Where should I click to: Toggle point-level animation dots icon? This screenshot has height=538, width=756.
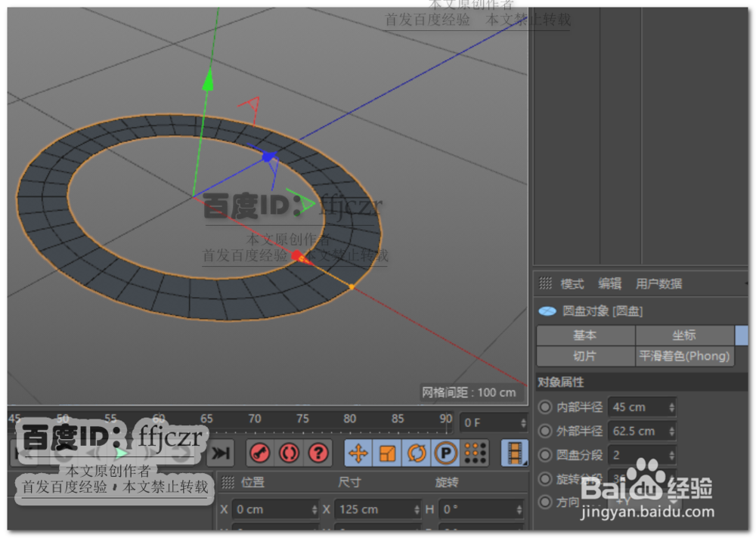pos(475,453)
